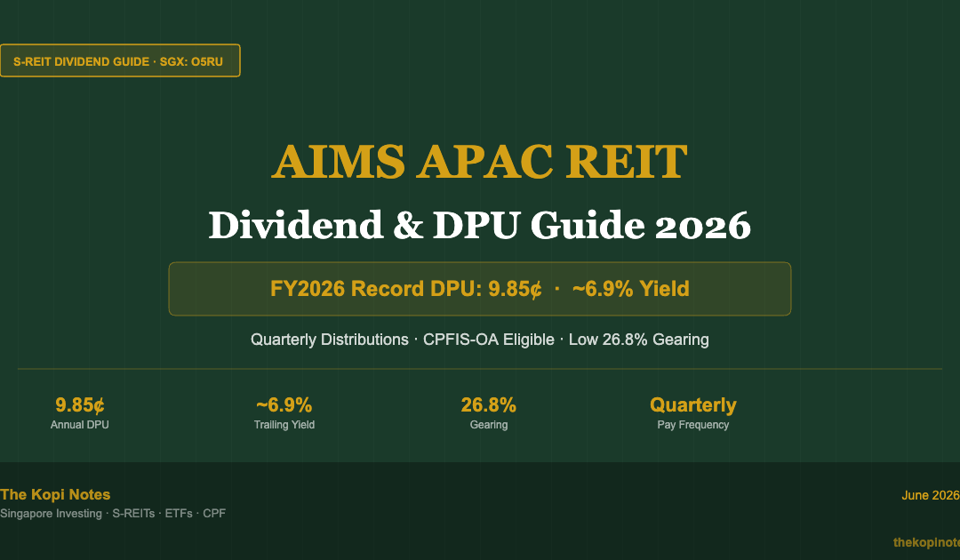Click the FY2026 Record DPU 9.85¢ banner
The width and height of the screenshot is (960, 560).
(479, 289)
